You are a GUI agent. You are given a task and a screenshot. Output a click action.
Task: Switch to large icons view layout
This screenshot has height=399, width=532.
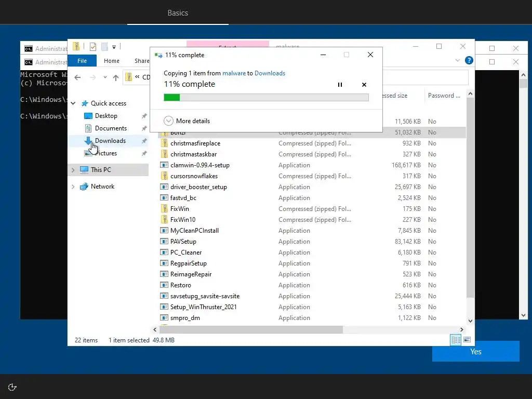(467, 340)
